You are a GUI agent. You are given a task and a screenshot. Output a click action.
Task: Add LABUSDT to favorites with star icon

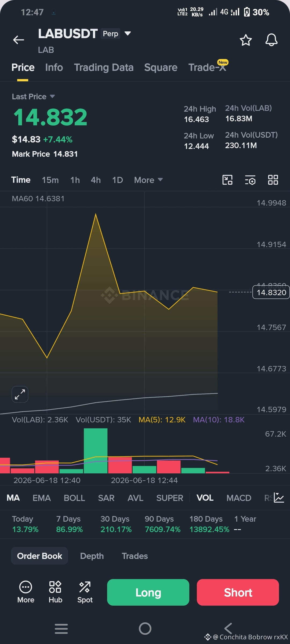(x=245, y=40)
